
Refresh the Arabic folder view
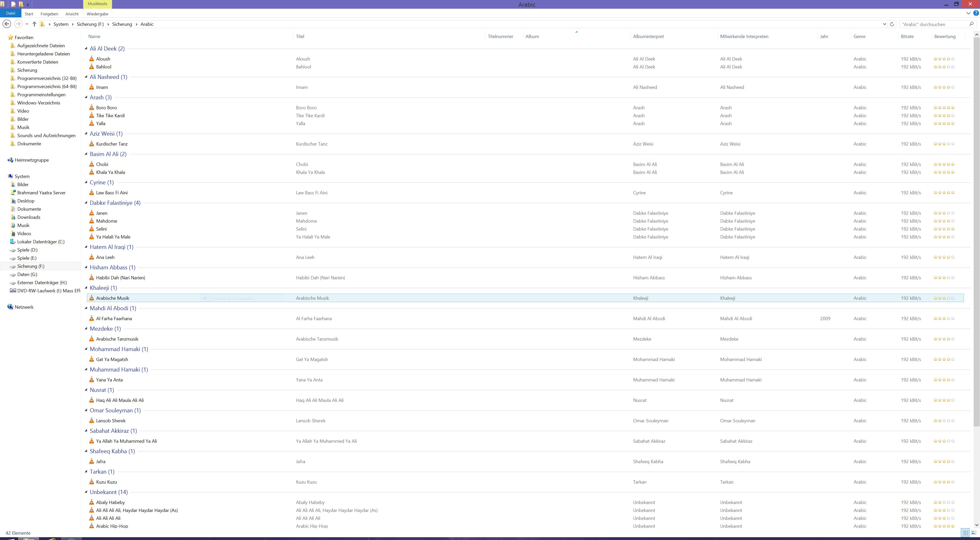[x=892, y=24]
